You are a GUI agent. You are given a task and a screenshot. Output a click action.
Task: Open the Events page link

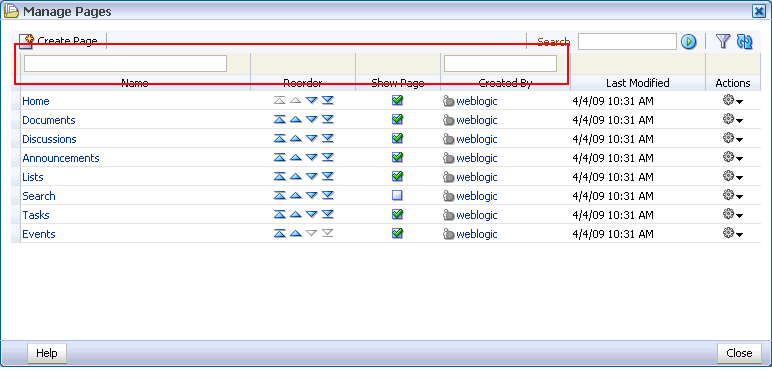click(39, 234)
